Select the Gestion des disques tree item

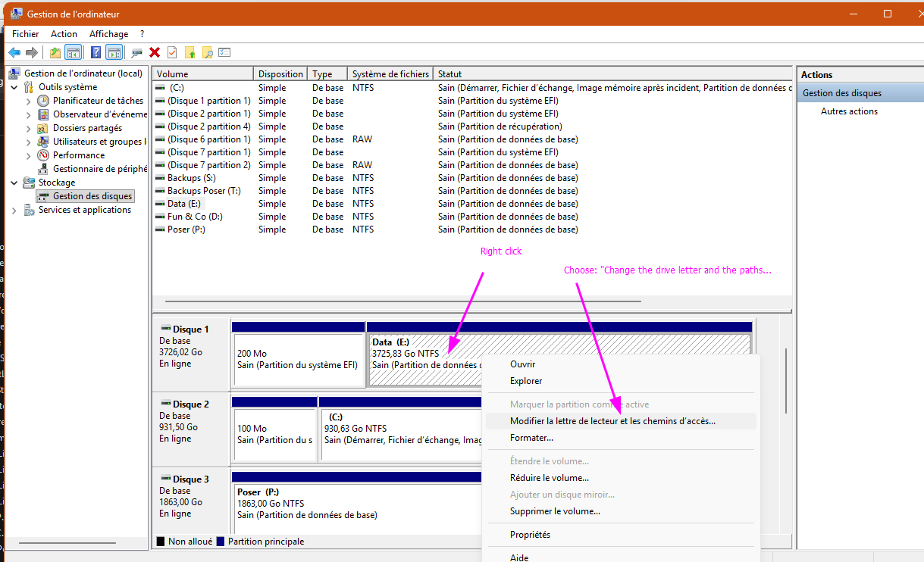pyautogui.click(x=85, y=196)
